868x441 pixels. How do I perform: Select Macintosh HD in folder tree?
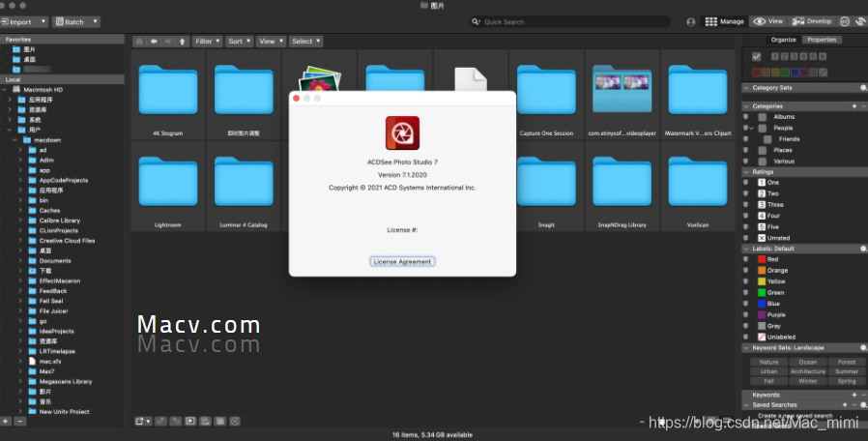pyautogui.click(x=43, y=90)
